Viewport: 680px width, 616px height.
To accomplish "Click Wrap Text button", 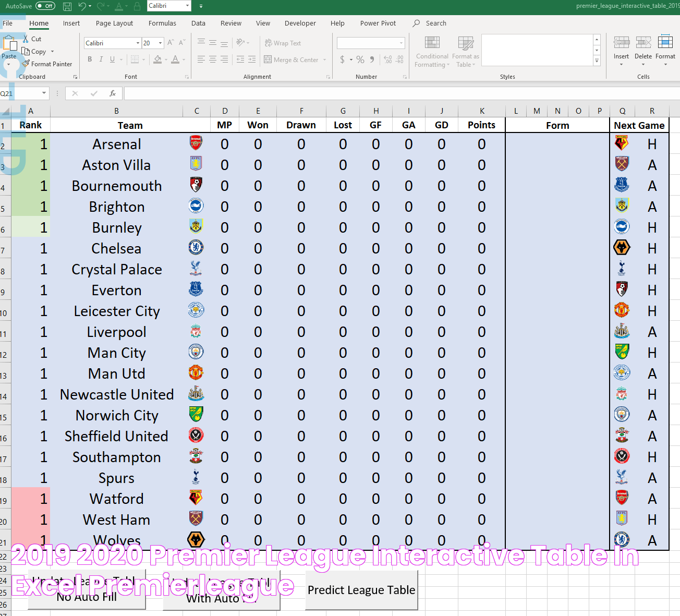I will (283, 43).
